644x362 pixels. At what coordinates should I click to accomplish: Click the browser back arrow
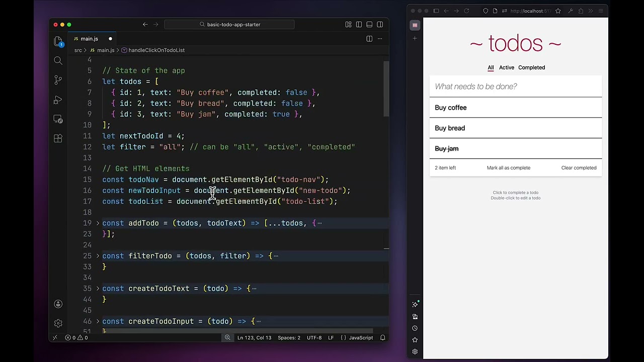click(x=446, y=11)
